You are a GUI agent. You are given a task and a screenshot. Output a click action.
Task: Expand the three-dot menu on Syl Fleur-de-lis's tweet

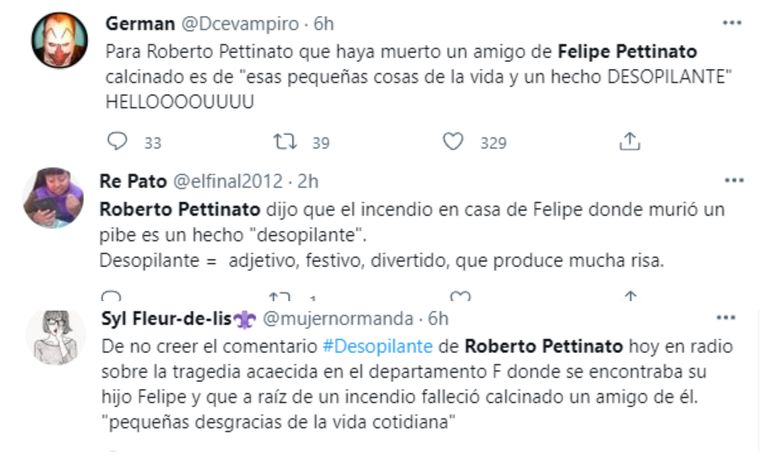(x=733, y=319)
